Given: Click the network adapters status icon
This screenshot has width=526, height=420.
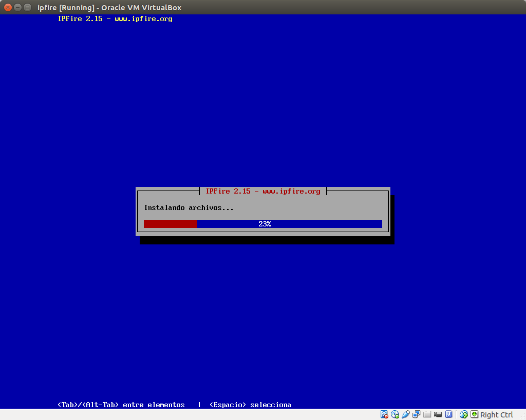Looking at the screenshot, I should pyautogui.click(x=417, y=414).
